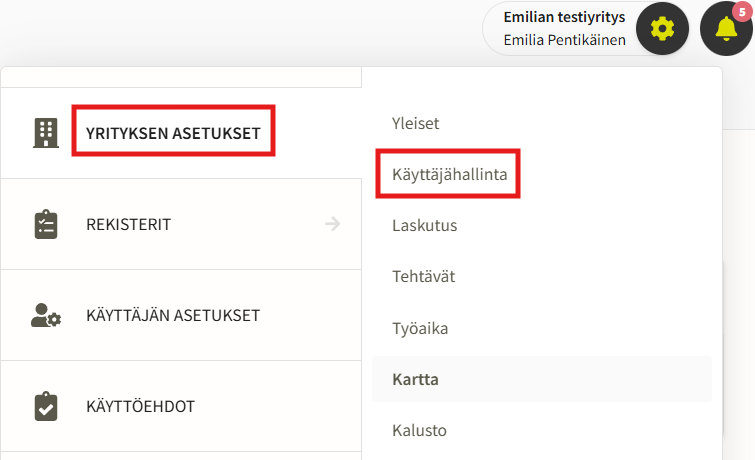Click the building icon for company settings
The width and height of the screenshot is (755, 460).
46,132
